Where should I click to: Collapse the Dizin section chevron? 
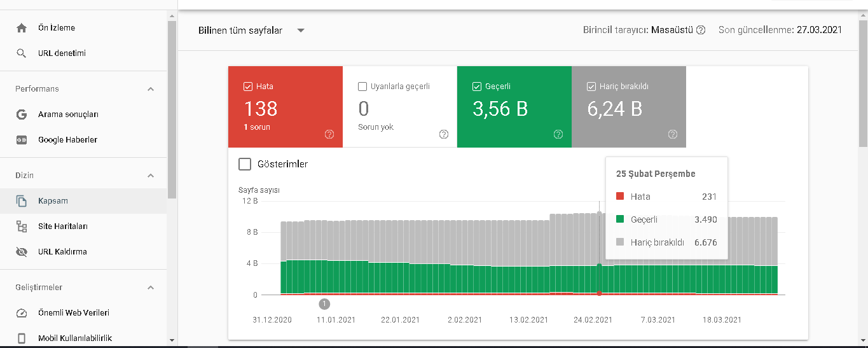pyautogui.click(x=151, y=176)
